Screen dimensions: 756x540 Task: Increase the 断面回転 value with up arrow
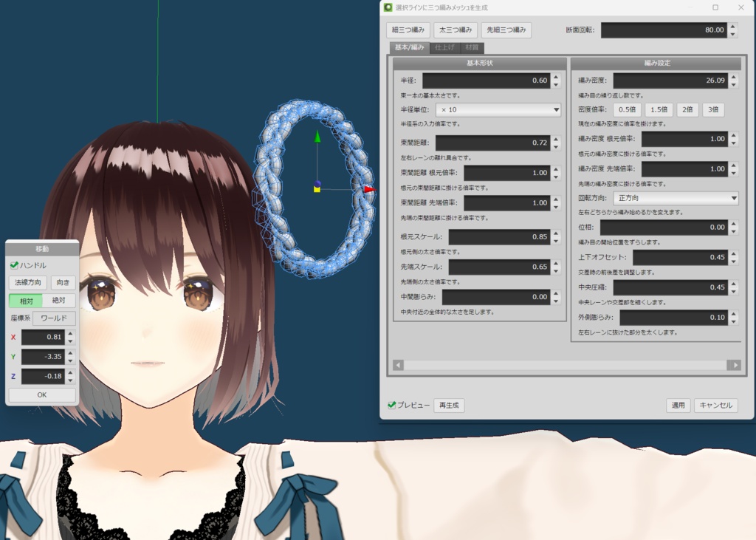tap(733, 27)
